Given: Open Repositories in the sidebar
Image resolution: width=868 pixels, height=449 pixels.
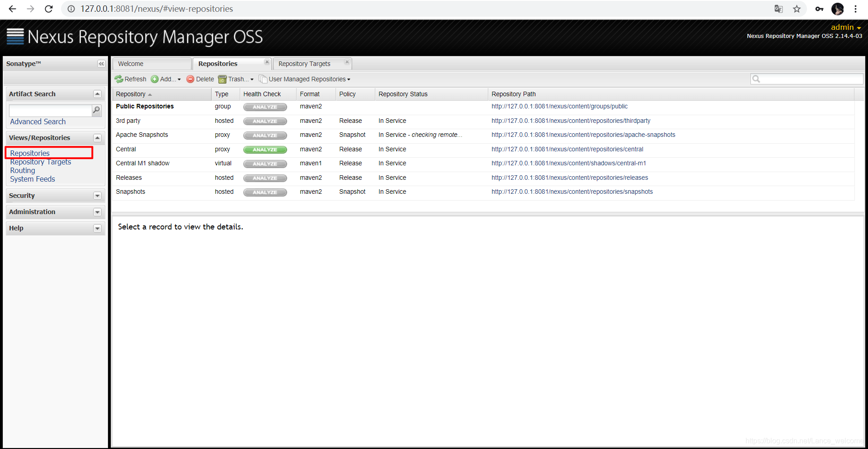Looking at the screenshot, I should 30,153.
